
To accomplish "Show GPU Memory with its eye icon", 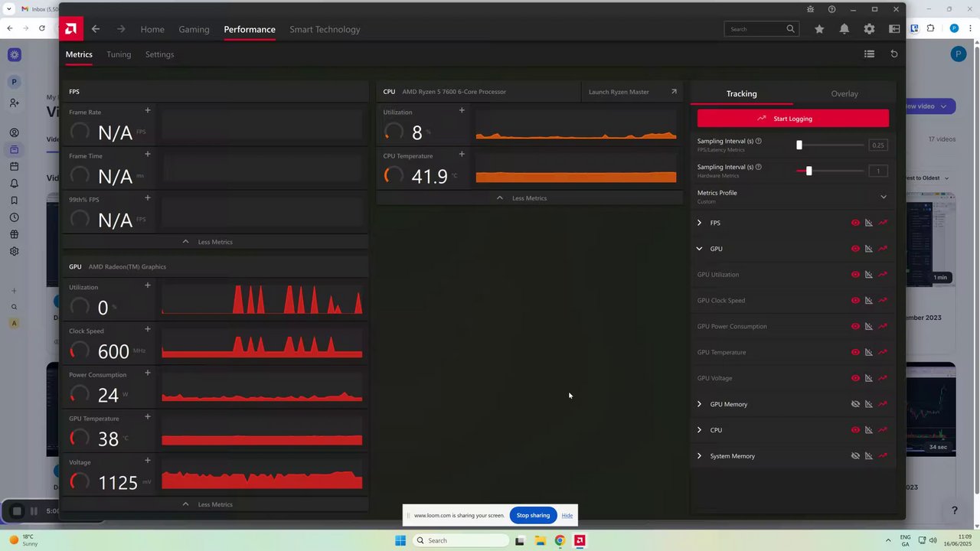I will click(855, 404).
